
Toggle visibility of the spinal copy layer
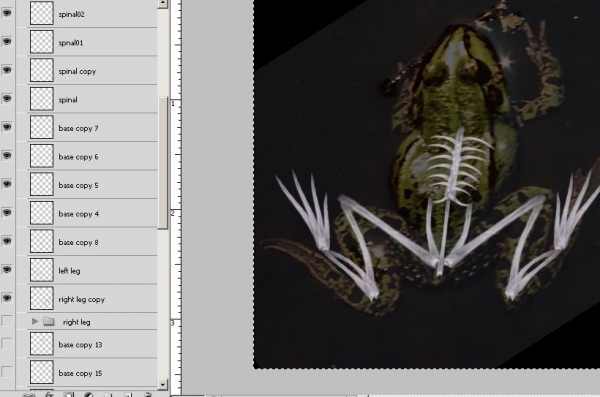[7, 70]
